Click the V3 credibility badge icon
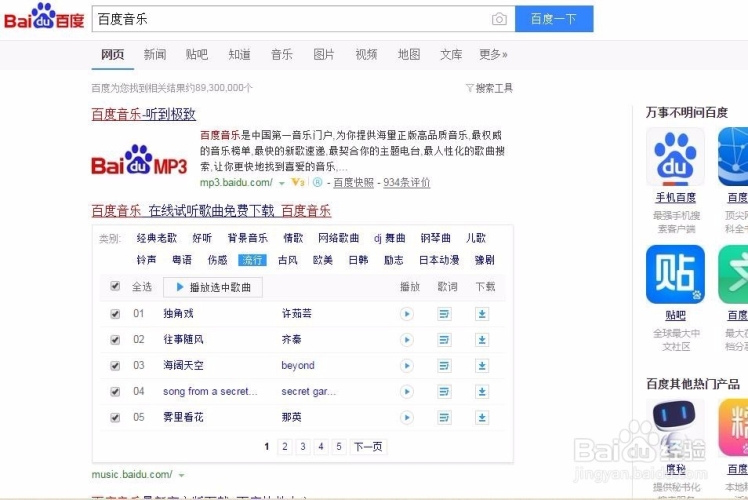This screenshot has height=500, width=748. tap(298, 182)
